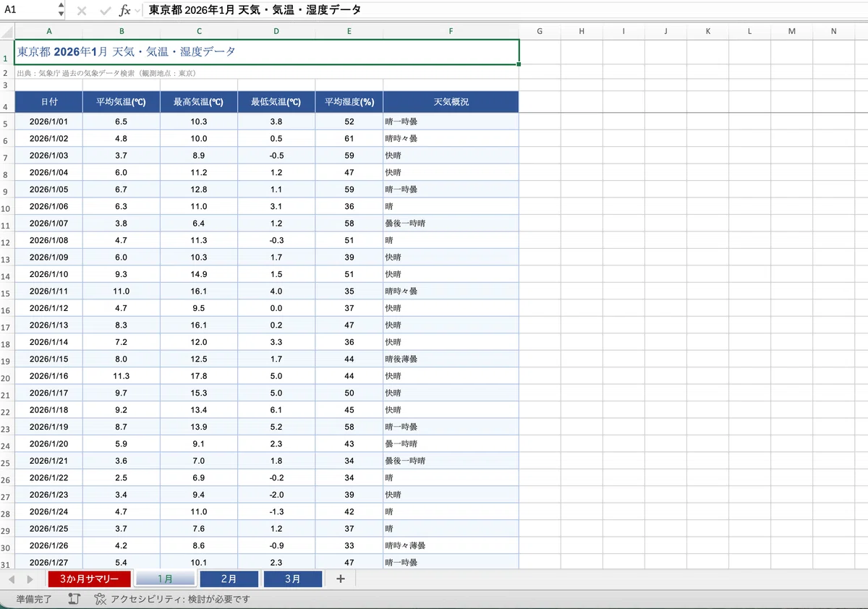Click the average temperature cell 9.3

tap(122, 274)
